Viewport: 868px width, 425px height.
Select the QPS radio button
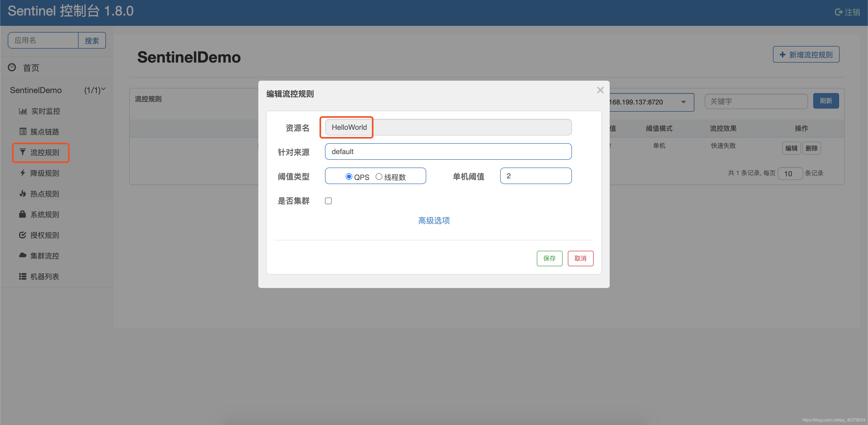click(349, 176)
